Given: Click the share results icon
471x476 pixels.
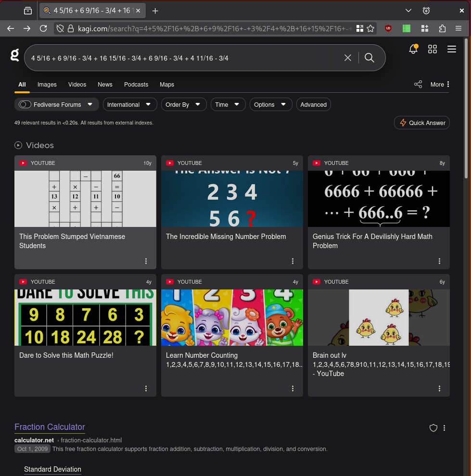Looking at the screenshot, I should [418, 85].
